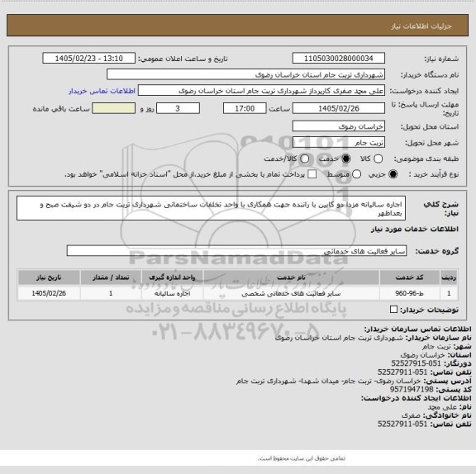This screenshot has height=474, width=476.
Task: Select the جزیی purchase type radio
Action: 393,174
